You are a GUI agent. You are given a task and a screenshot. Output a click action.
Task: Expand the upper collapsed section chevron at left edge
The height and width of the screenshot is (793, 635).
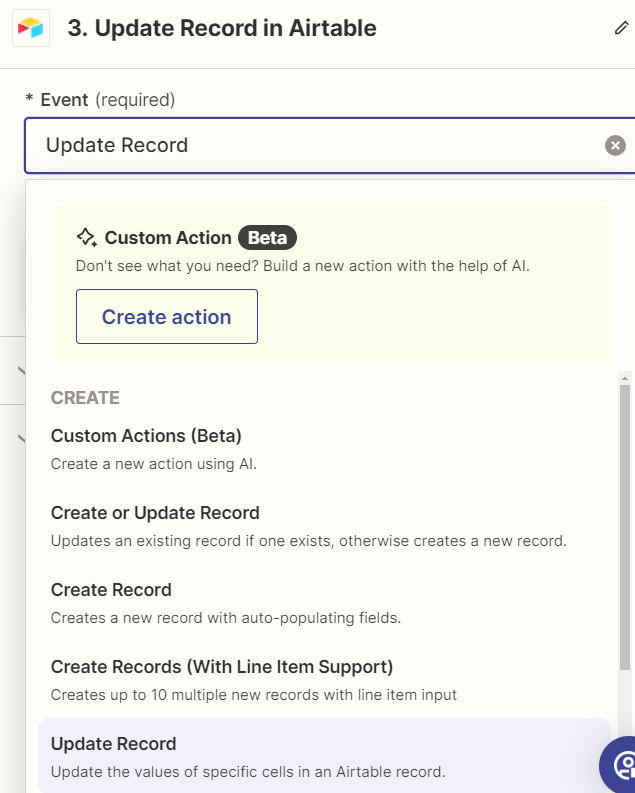(x=22, y=371)
